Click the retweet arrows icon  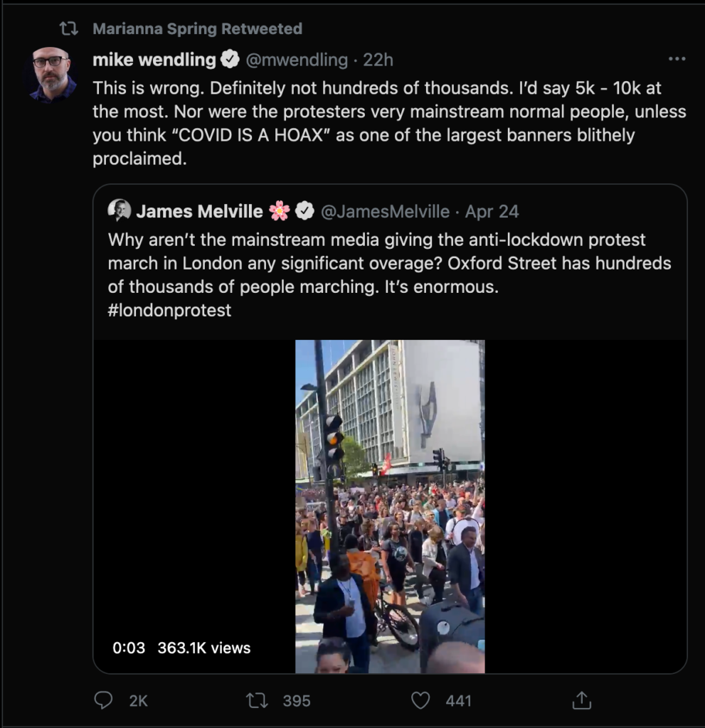pyautogui.click(x=257, y=700)
